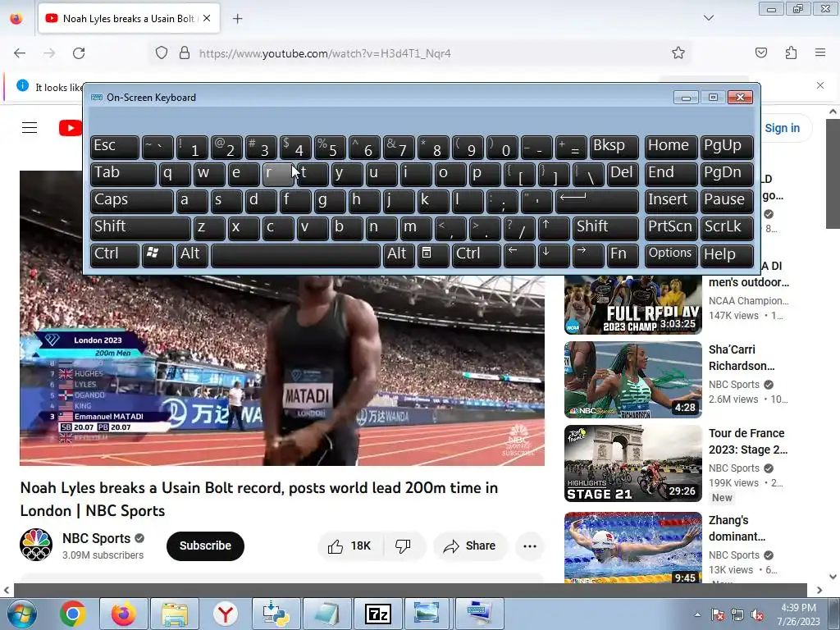Toggle Caps lock on On-Screen Keyboard
The height and width of the screenshot is (630, 840).
pos(132,201)
